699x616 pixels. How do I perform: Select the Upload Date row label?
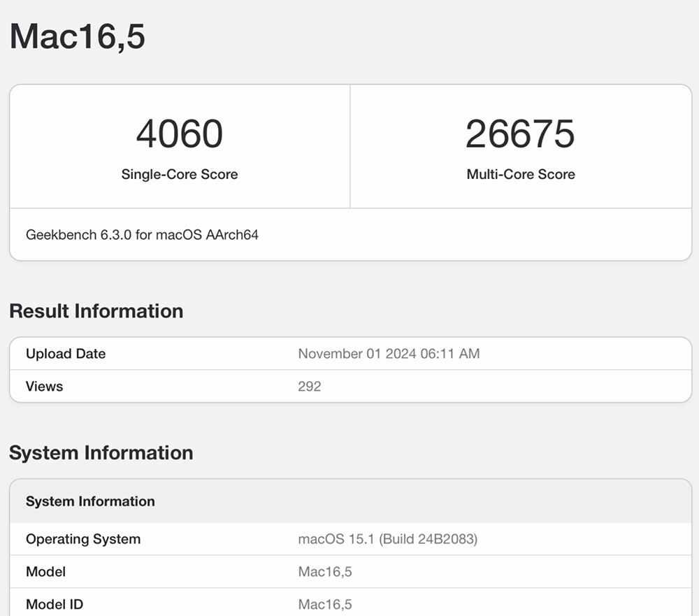coord(66,354)
